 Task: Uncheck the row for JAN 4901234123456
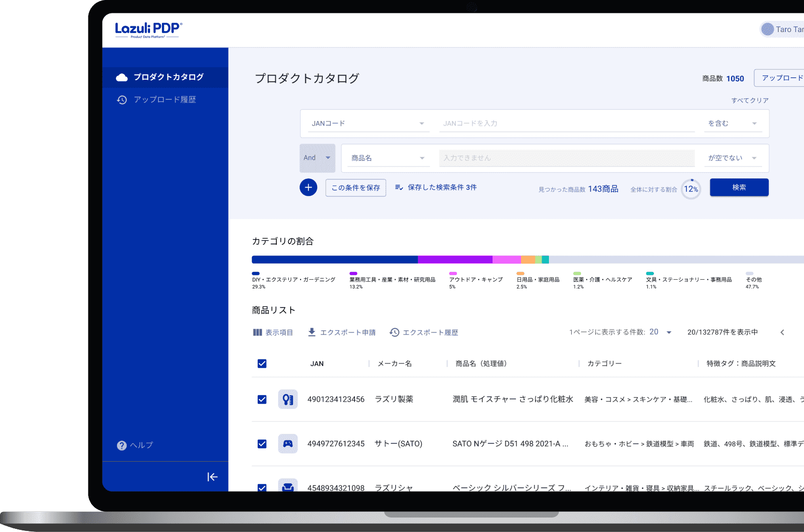[262, 399]
